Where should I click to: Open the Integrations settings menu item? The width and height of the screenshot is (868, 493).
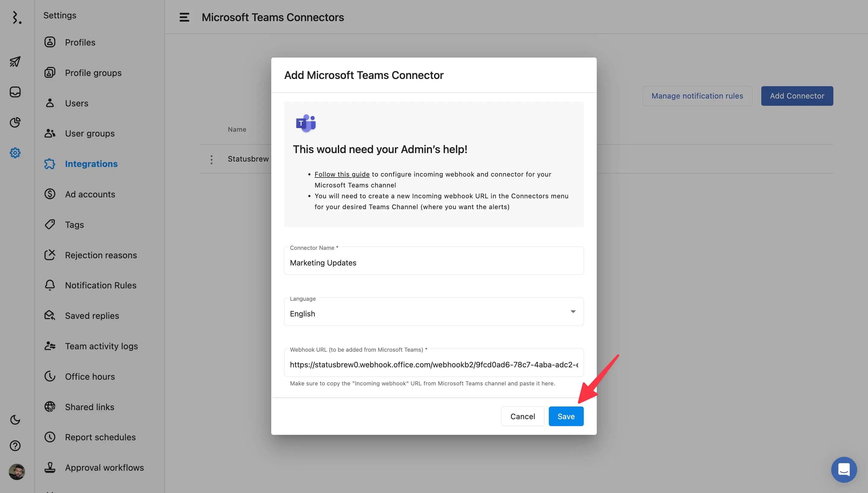(91, 164)
